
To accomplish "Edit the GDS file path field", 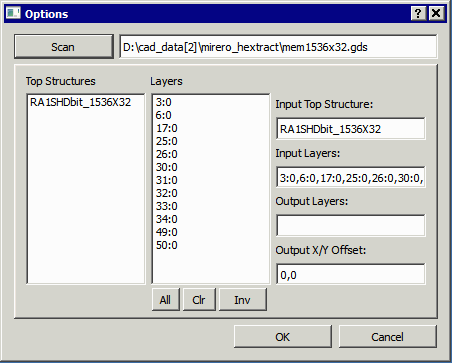I will (x=278, y=47).
